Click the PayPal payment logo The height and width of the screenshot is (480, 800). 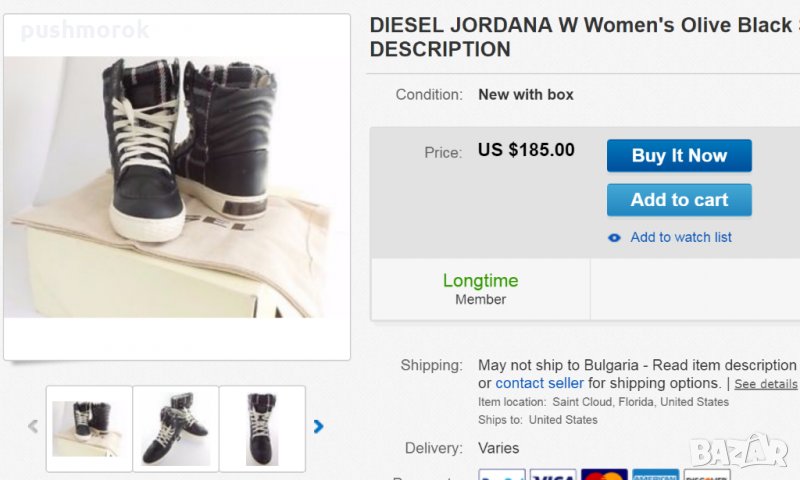click(501, 474)
